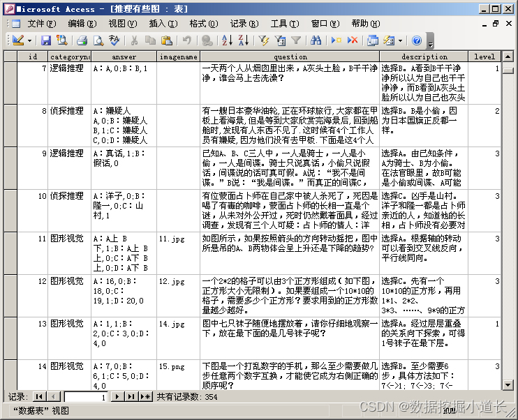
Task: Open the 窗口(W) menu
Action: click(x=325, y=24)
